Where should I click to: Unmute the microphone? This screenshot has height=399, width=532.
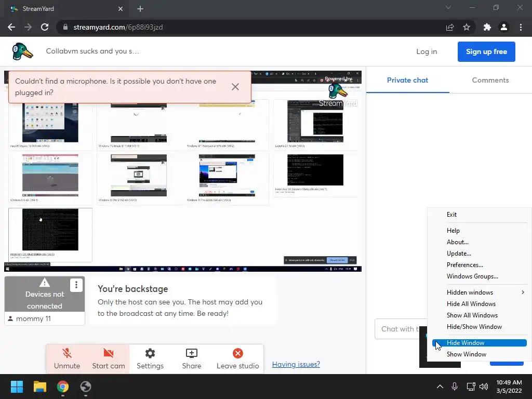coord(67,359)
